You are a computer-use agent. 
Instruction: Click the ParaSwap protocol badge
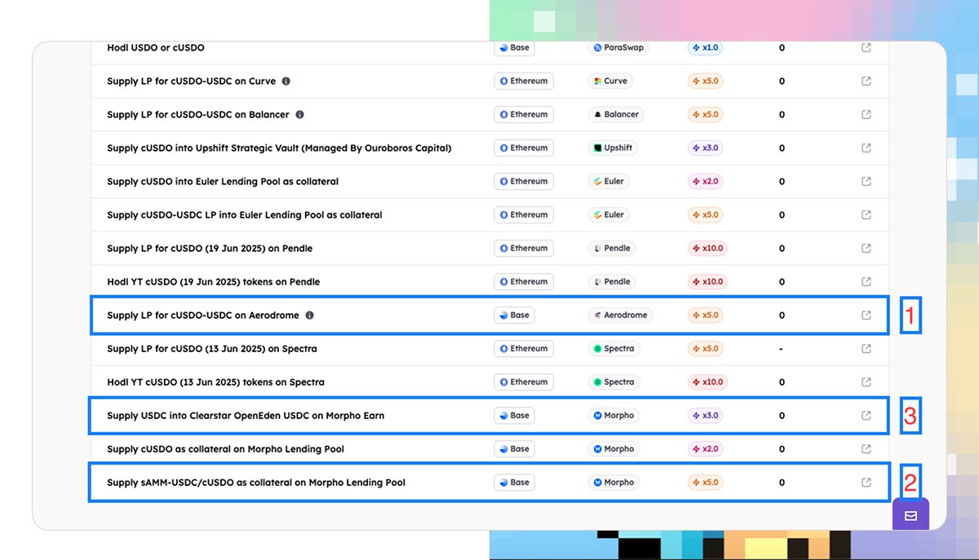click(618, 47)
